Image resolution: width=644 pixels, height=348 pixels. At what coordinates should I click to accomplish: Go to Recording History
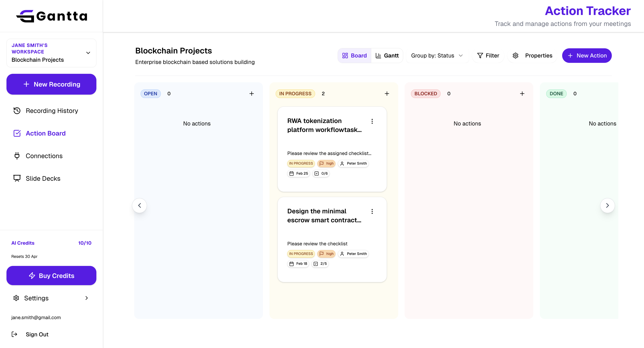(x=52, y=110)
